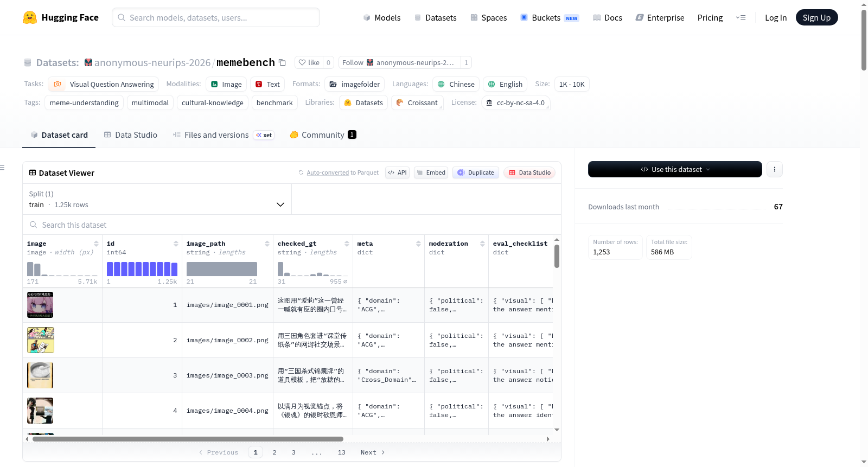The width and height of the screenshot is (868, 467).
Task: Go to page 2 of the table
Action: (275, 452)
